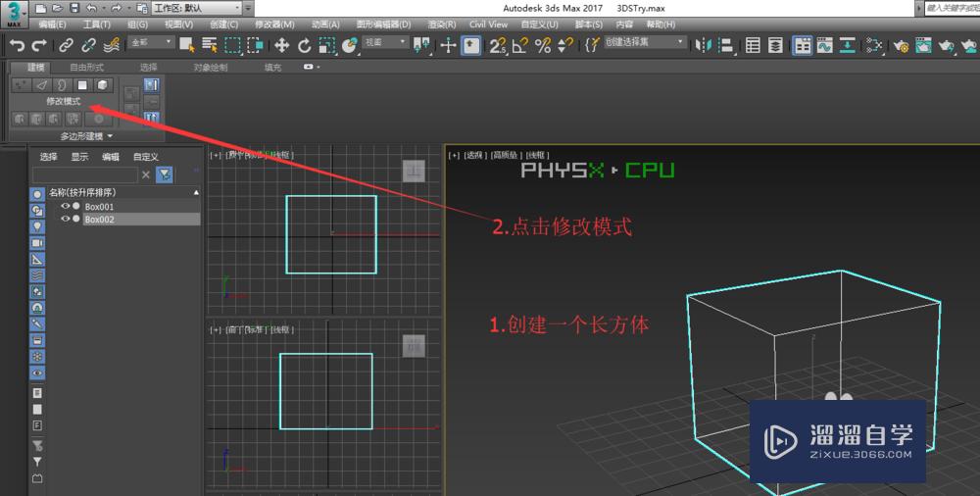This screenshot has width=980, height=496.
Task: Open the redo history dropdown arrow
Action: tap(128, 8)
